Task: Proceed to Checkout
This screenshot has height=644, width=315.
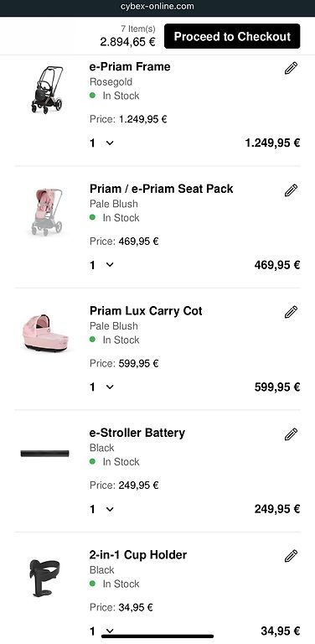Action: 232,36
